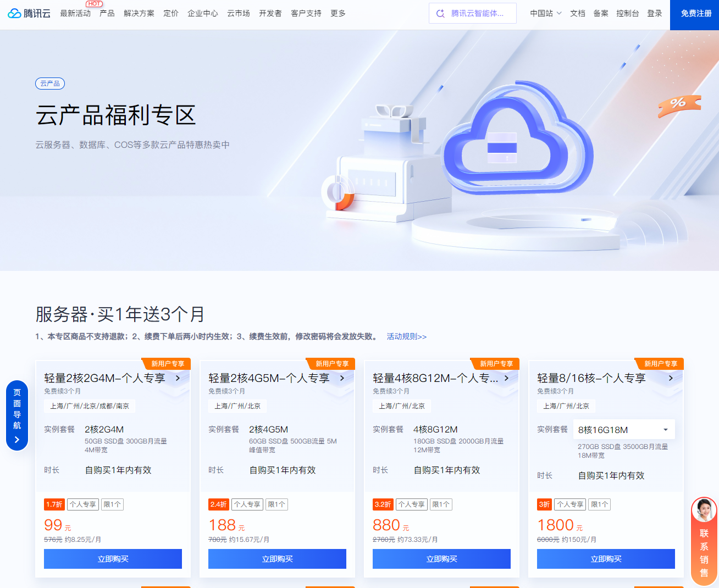The height and width of the screenshot is (588, 719).
Task: Click arrow next to 轻量4核8G12M title
Action: 506,378
